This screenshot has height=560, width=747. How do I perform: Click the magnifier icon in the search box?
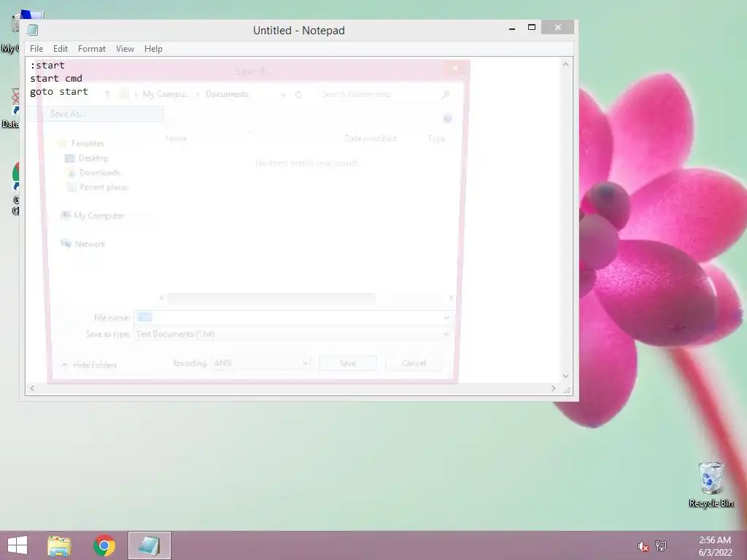point(446,94)
